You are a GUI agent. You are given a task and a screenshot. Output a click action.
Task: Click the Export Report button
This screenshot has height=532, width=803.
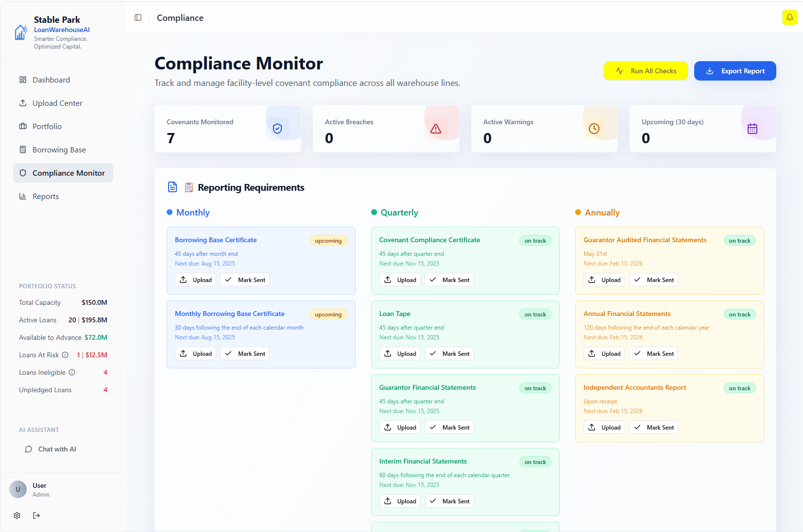click(x=735, y=71)
